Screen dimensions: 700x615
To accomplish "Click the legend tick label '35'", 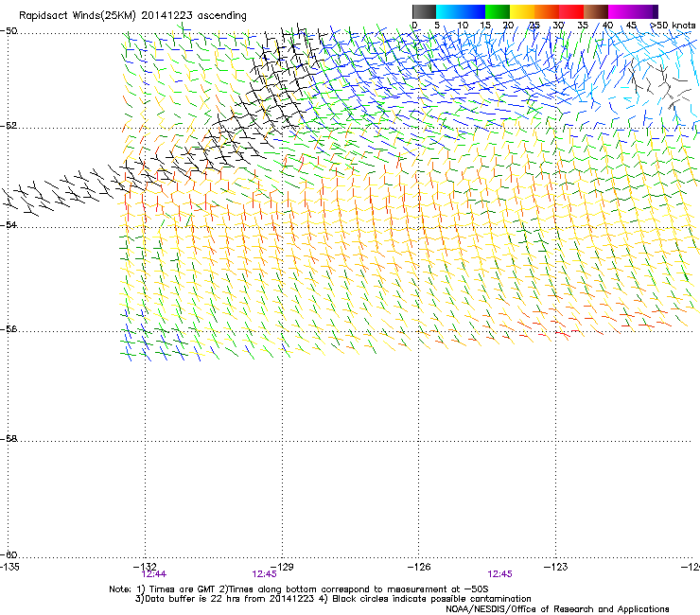I will point(583,26).
